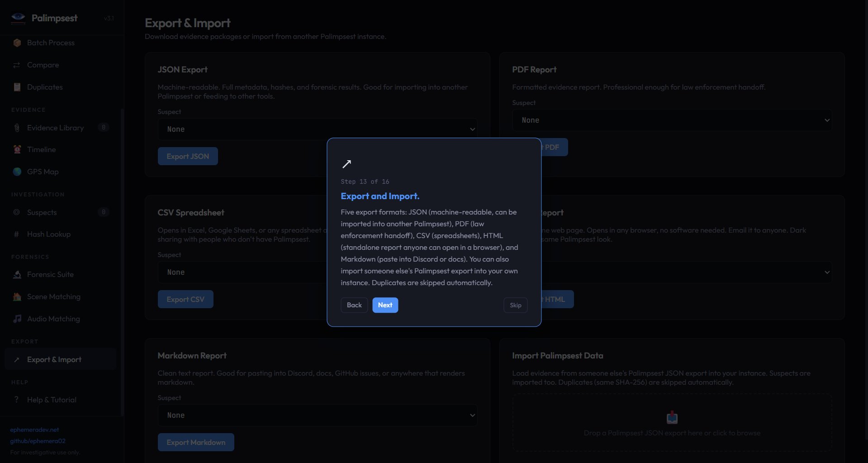
Task: Expand the JSON Export suspect dropdown
Action: pyautogui.click(x=317, y=129)
